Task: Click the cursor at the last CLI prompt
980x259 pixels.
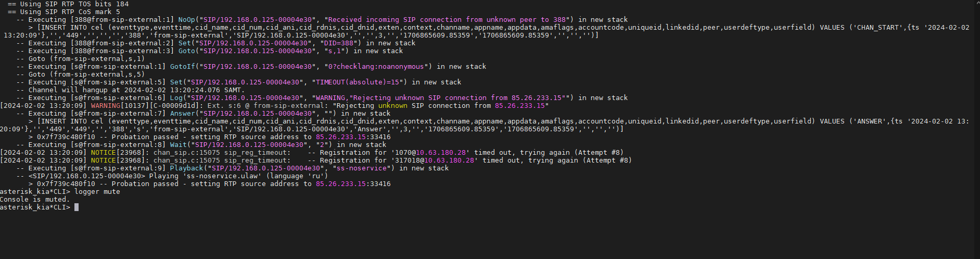Action: 77,207
